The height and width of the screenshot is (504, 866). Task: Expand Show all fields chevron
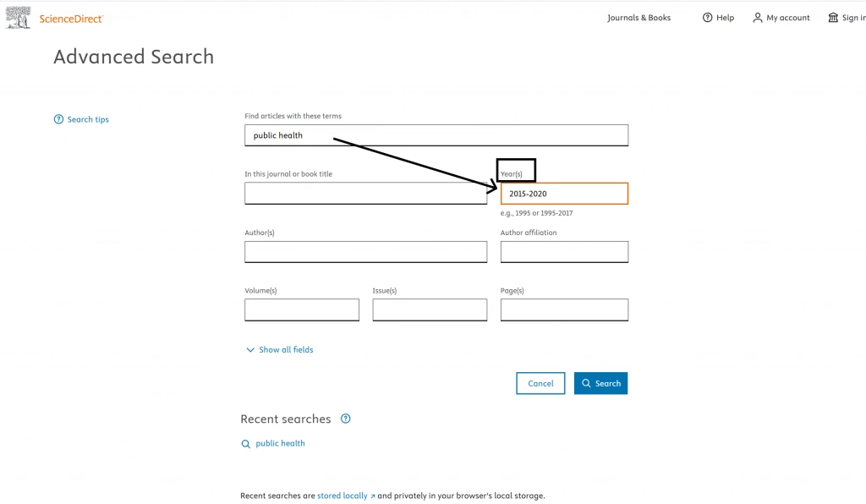pos(250,350)
